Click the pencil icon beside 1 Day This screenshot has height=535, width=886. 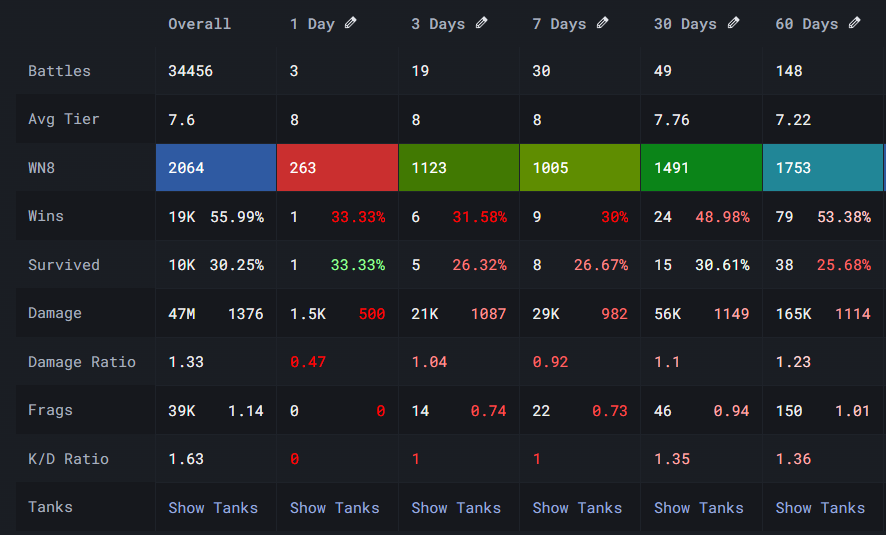click(350, 23)
